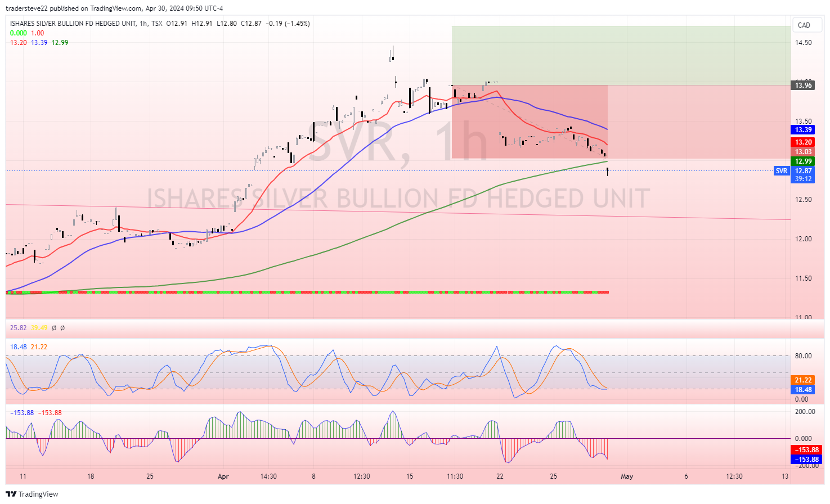This screenshot has width=830, height=504.
Task: Click the 39:12 countdown timer label
Action: 803,179
